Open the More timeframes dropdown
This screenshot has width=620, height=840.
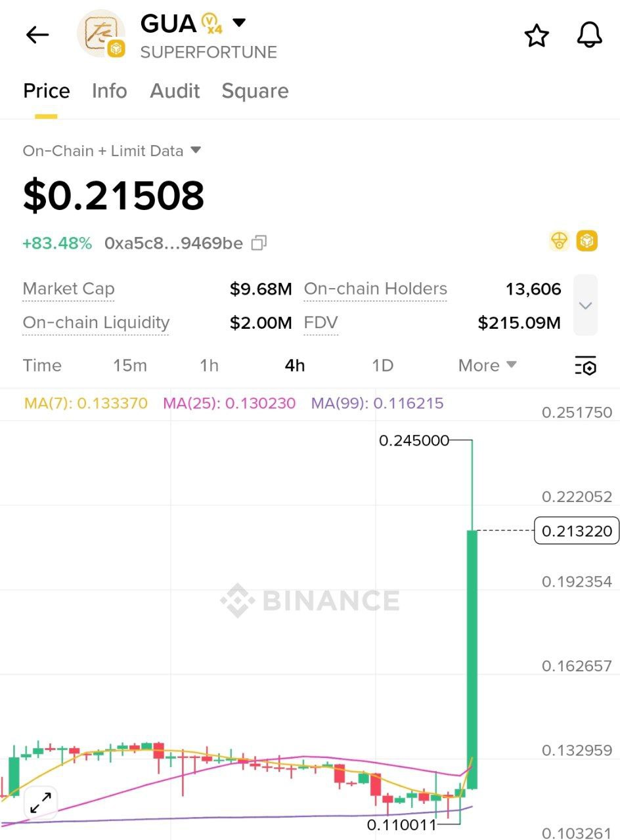coord(487,366)
